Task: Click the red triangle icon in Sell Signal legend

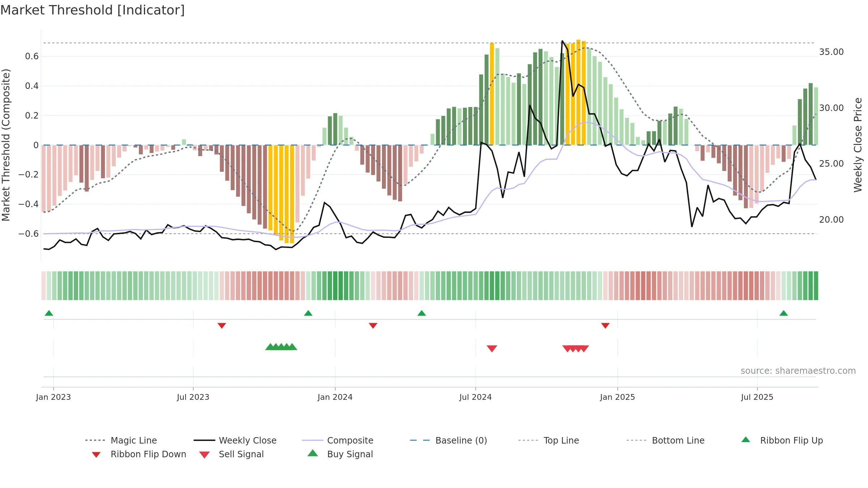Action: [x=204, y=455]
